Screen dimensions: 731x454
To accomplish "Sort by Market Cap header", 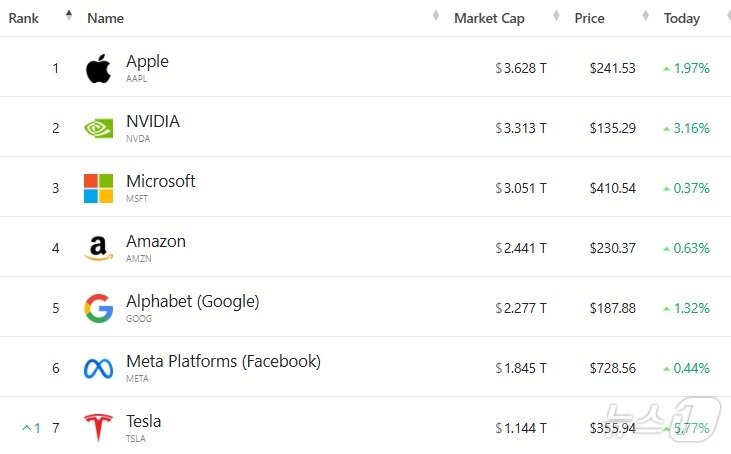I will point(489,18).
